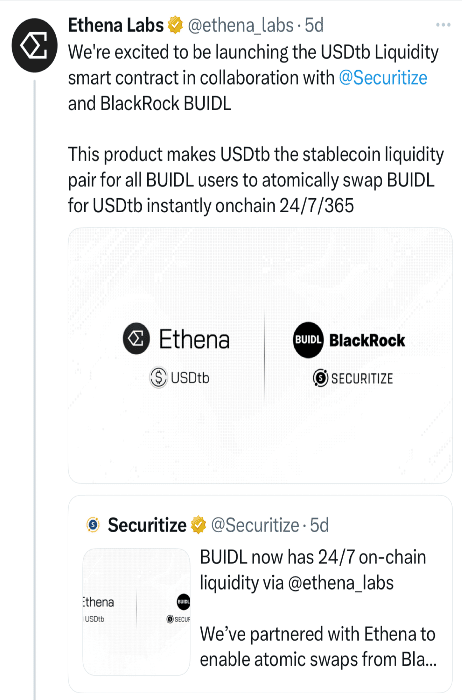Open the Ethena Labs profile avatar
Screen dimensions: 462x700
coord(34,45)
